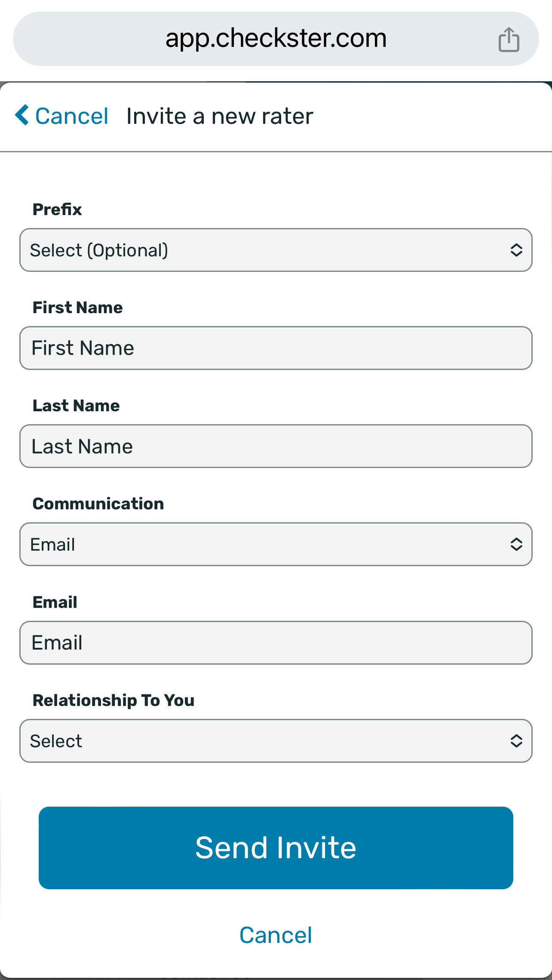Tap the share icon in the address bar
Viewport: 552px width, 980px height.
tap(509, 39)
